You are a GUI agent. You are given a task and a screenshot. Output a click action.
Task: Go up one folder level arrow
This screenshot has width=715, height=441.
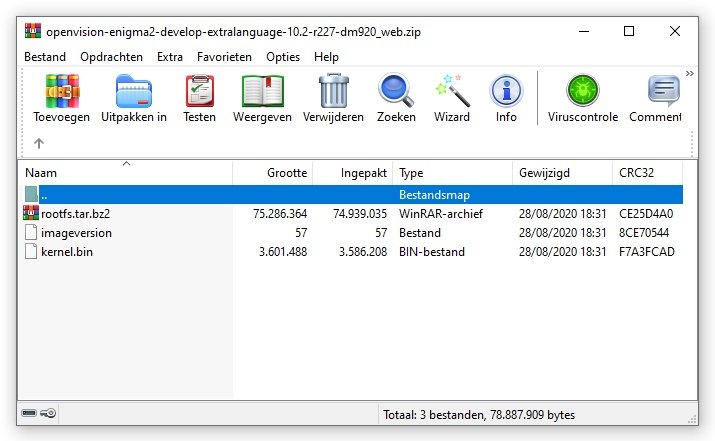39,143
